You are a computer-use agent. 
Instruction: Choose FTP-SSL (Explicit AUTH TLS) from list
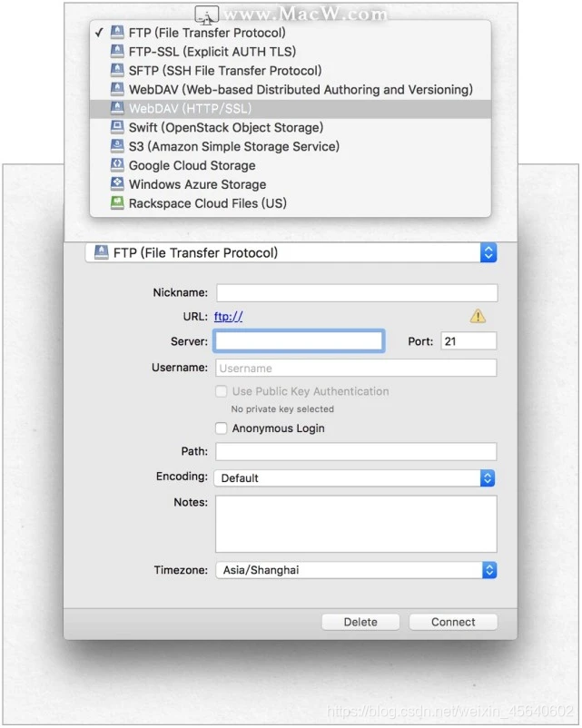click(x=291, y=52)
